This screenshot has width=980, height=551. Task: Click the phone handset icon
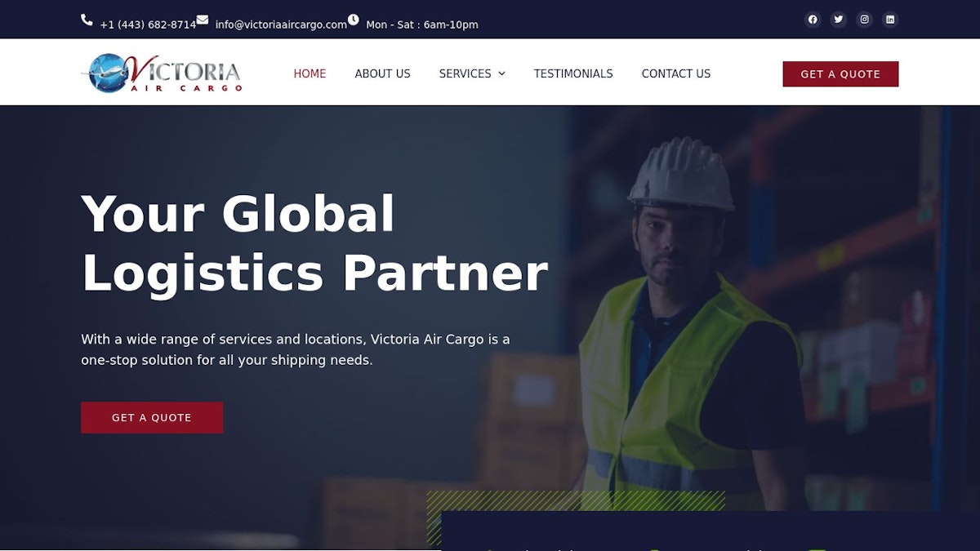87,20
